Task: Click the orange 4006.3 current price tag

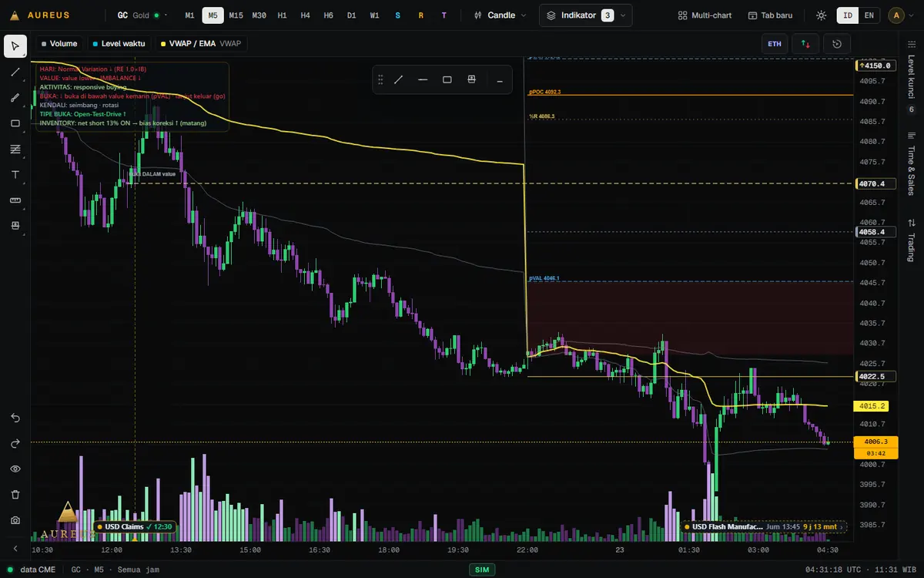Action: [877, 442]
